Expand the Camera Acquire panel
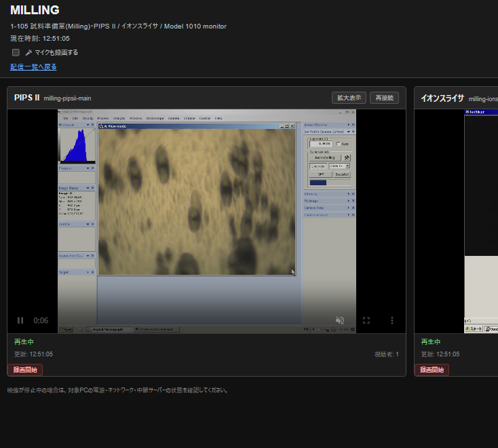498x448 pixels. point(349,214)
